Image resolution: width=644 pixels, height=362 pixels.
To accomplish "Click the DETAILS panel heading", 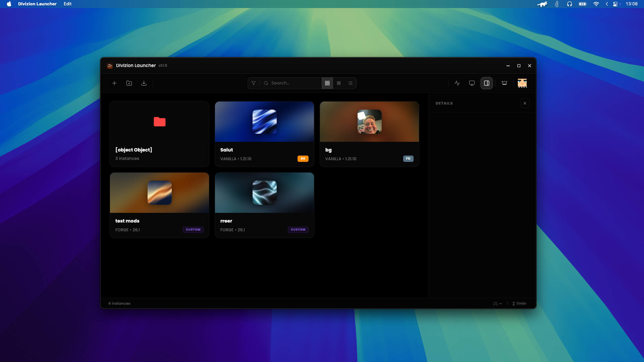I will pos(444,103).
